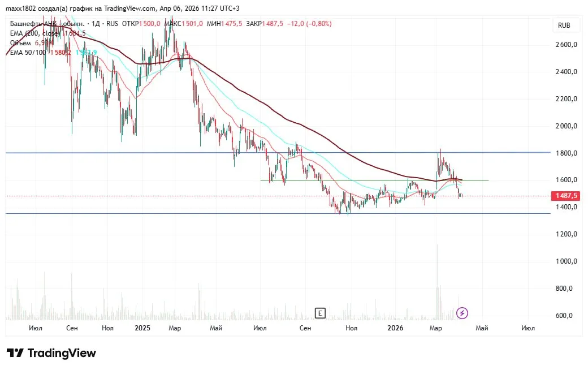Image resolution: width=588 pixels, height=370 pixels.
Task: Select the dark blue support line below 1 400,0
Action: coord(170,214)
